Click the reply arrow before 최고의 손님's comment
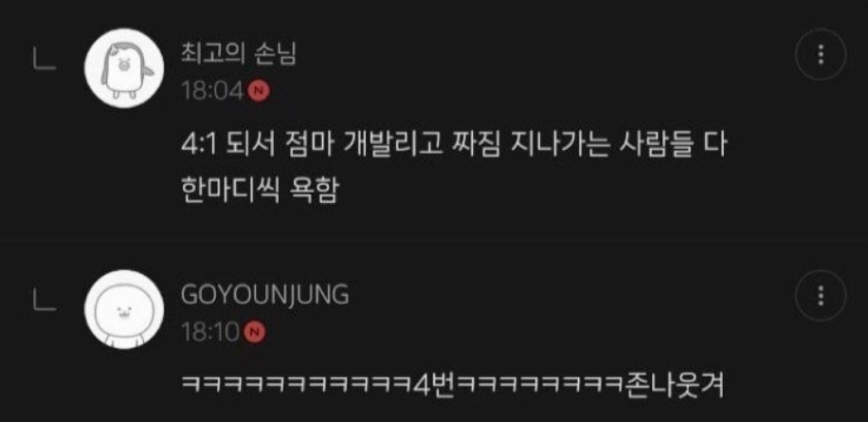The width and height of the screenshot is (868, 422). point(44,61)
